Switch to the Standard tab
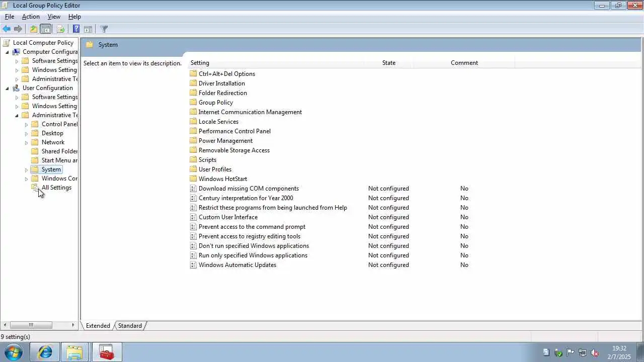 [x=130, y=326]
